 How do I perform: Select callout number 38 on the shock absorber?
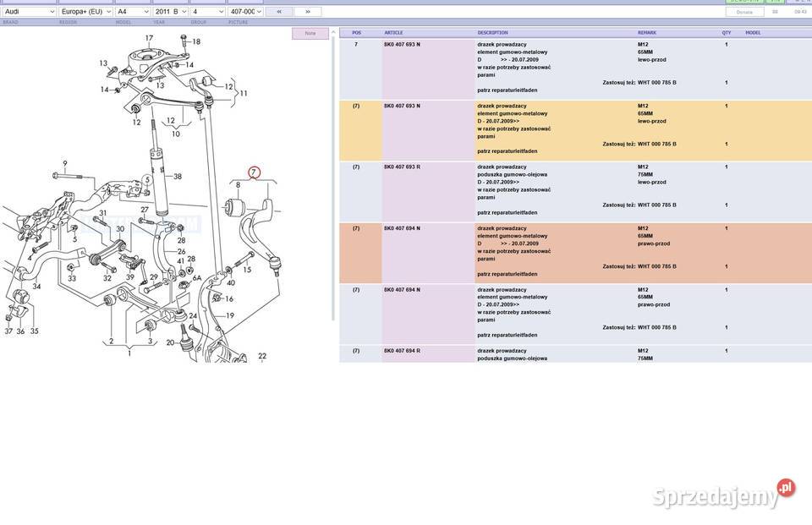pyautogui.click(x=178, y=177)
